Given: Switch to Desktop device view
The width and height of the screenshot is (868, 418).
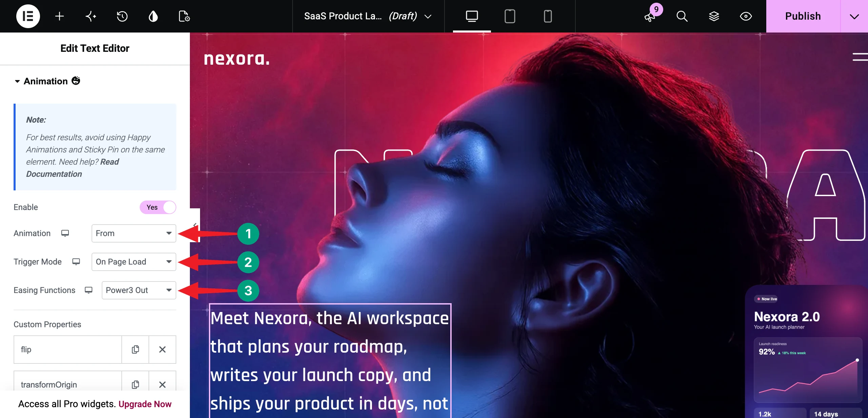Looking at the screenshot, I should pyautogui.click(x=472, y=16).
